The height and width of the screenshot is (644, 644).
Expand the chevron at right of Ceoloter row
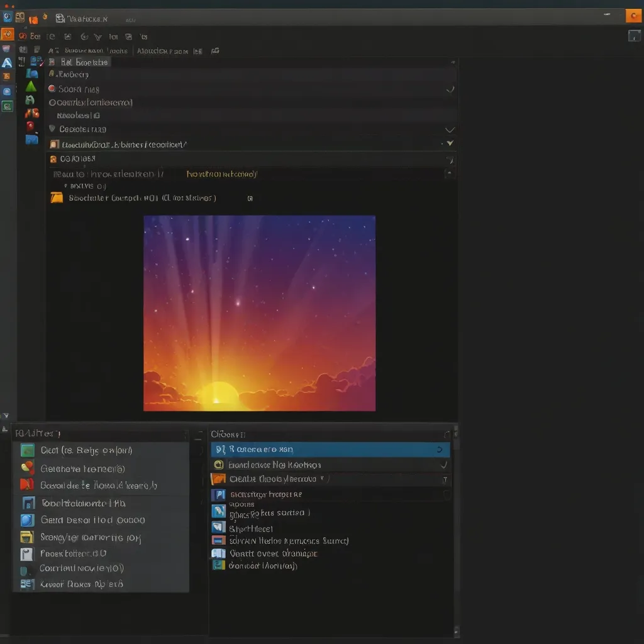click(449, 130)
